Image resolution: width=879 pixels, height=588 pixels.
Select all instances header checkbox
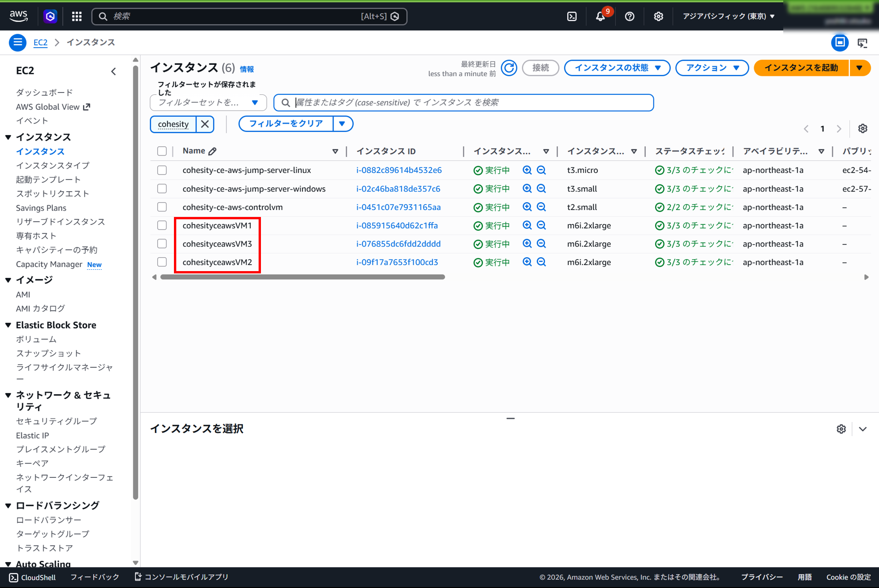pyautogui.click(x=162, y=151)
